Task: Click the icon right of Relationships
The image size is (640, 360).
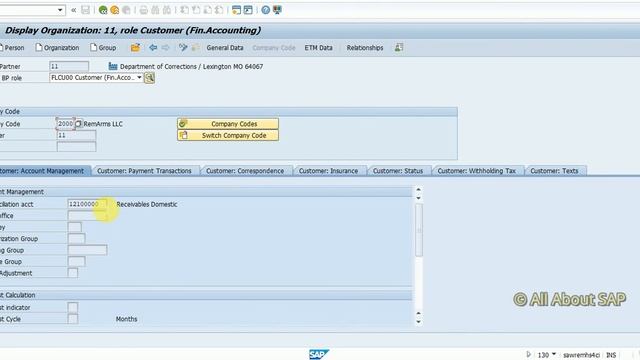Action: tap(399, 48)
